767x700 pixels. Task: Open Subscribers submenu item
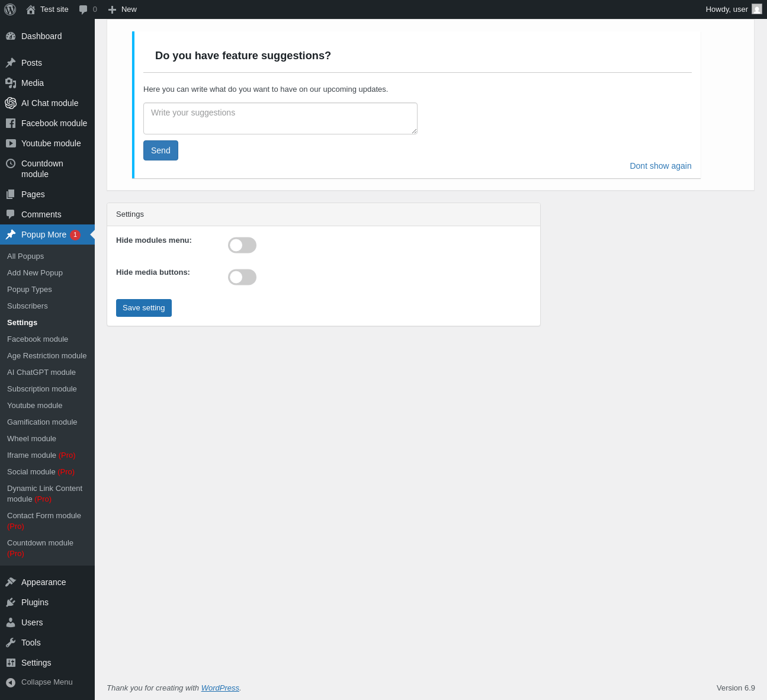[27, 306]
